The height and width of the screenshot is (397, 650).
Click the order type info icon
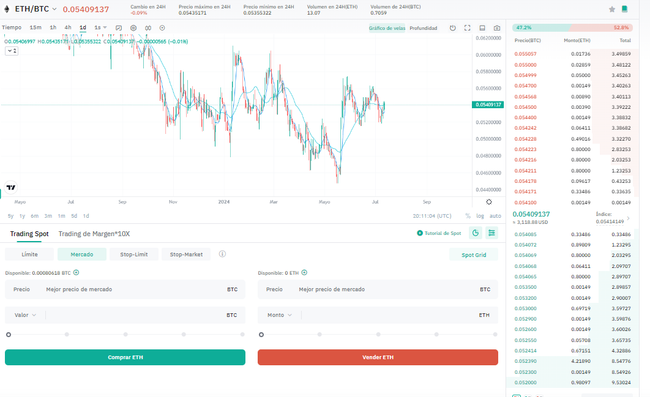222,254
